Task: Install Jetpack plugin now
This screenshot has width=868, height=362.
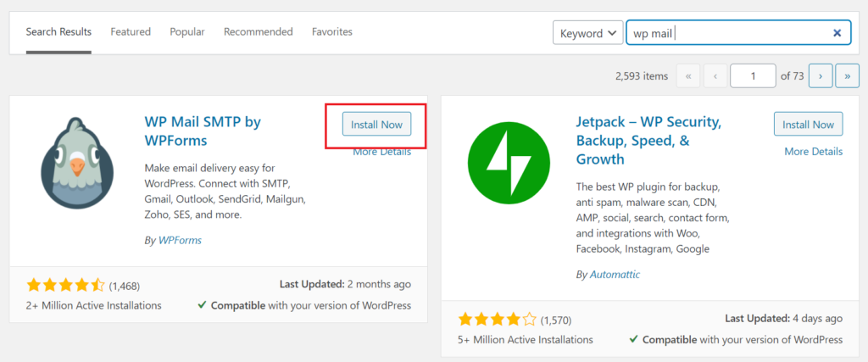Action: click(x=808, y=124)
